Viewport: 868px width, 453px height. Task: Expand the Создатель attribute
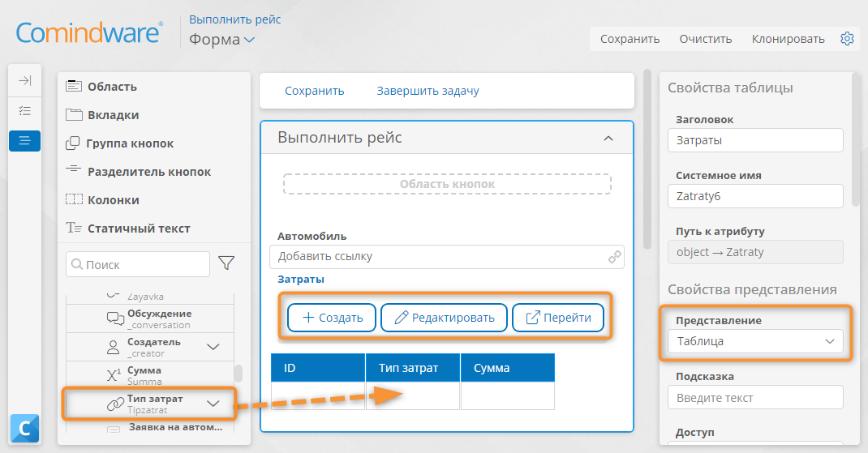coord(213,347)
